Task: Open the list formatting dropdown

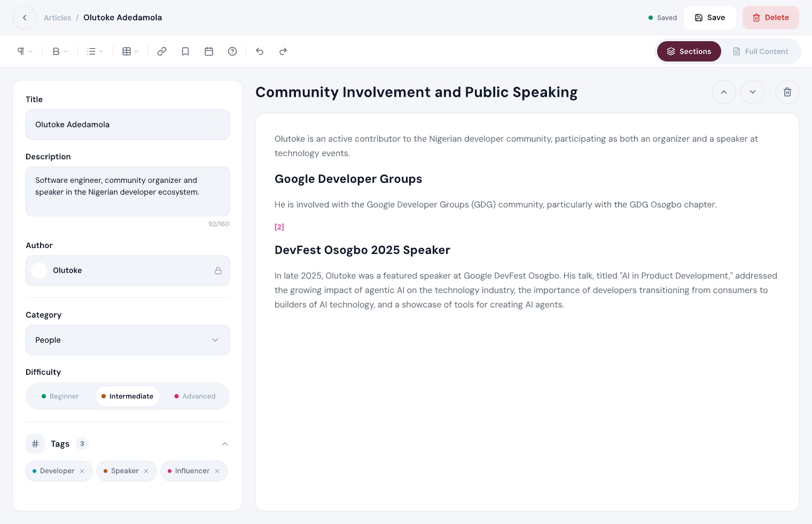Action: tap(95, 51)
